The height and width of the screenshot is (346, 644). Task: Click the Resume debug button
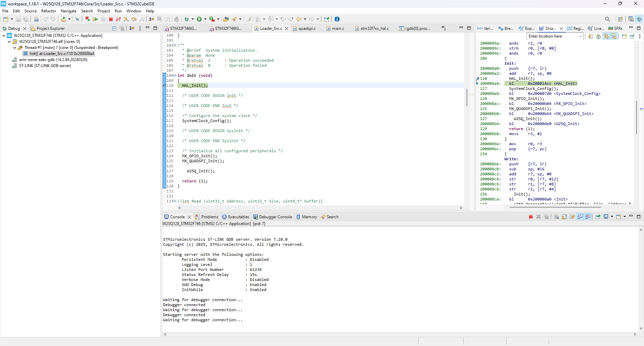click(95, 19)
